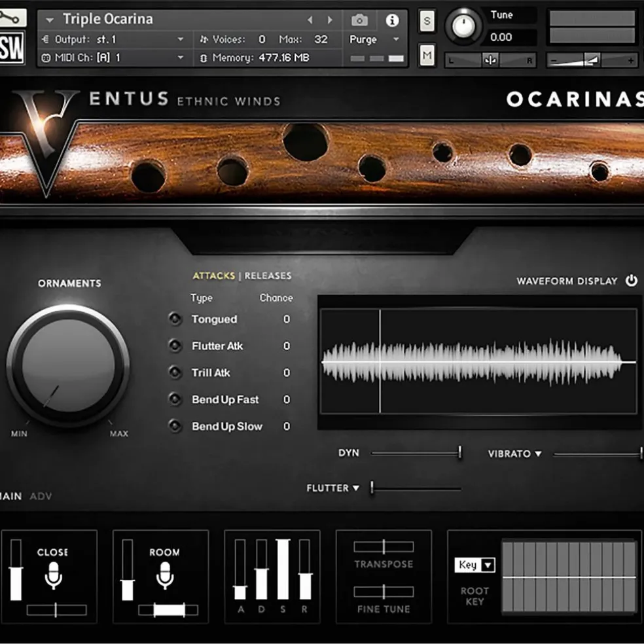Click the Memory usage icon
644x644 pixels.
coord(204,58)
